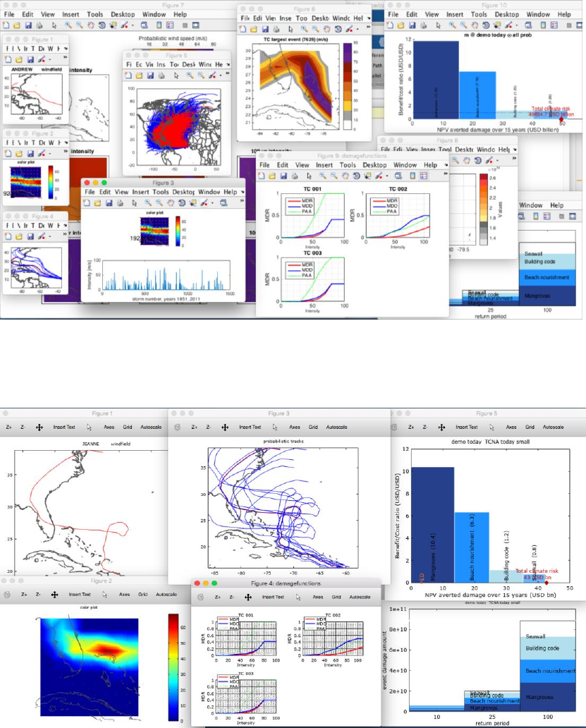Viewport: 586px width, 728px height.
Task: Expand menu overflow arrow in Figure 6
Action: [x=369, y=18]
